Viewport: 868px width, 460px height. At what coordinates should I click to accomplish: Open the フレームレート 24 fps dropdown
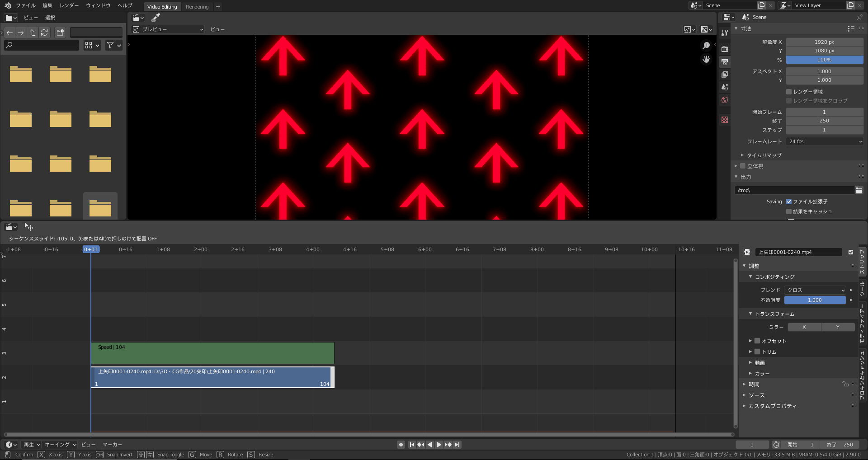[825, 141]
